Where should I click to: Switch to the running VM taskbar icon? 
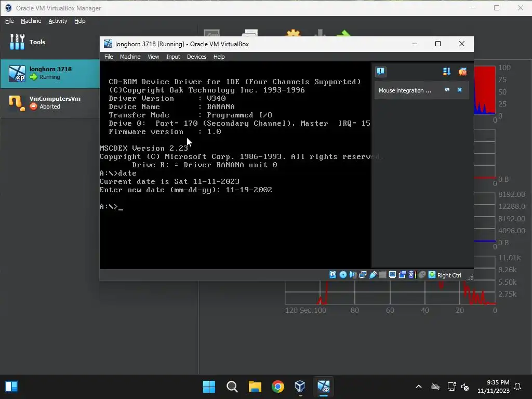(323, 387)
